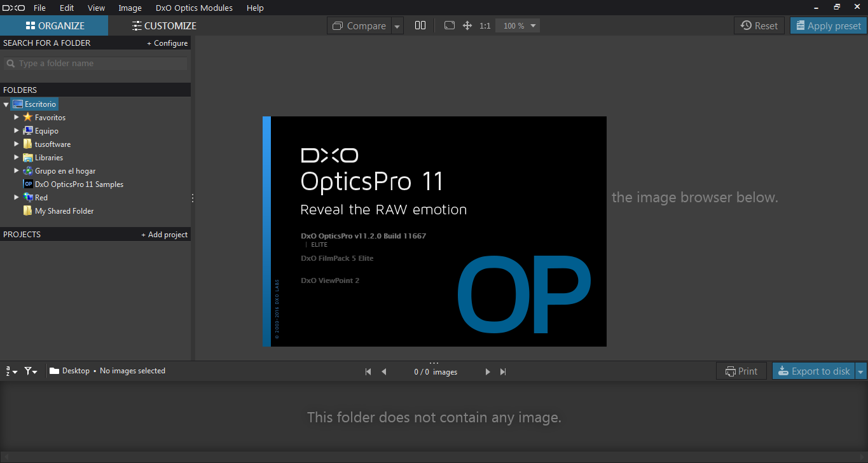Go to the last image
The width and height of the screenshot is (868, 463).
(503, 372)
